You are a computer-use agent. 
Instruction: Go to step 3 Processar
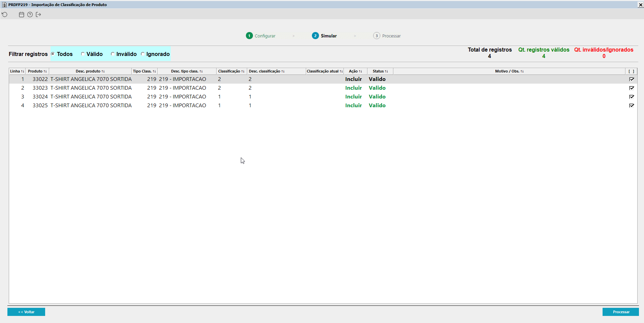pos(387,36)
